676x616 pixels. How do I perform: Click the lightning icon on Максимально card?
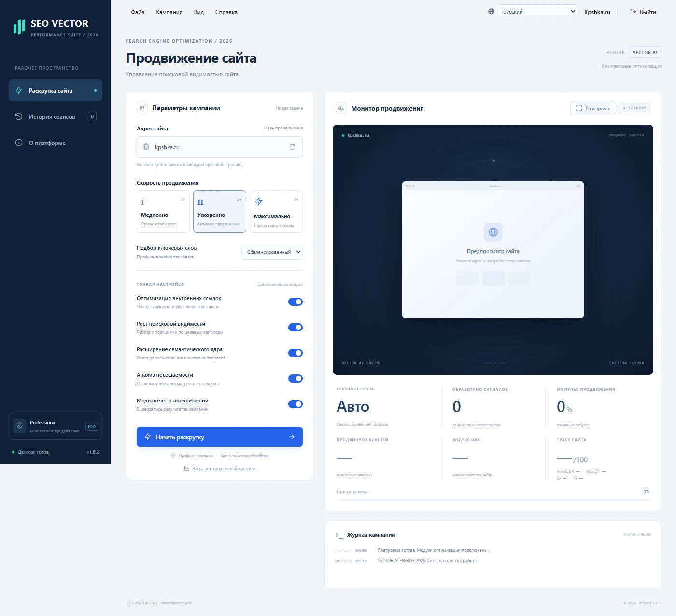259,201
